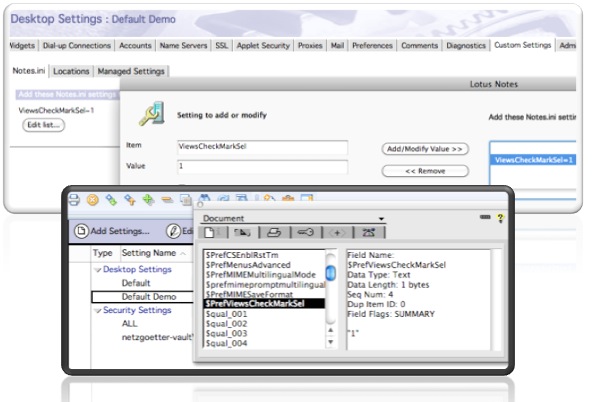Select ViewsCheckMarkSel=1 in the settings list
Viewport: 594px width, 402px height.
point(533,160)
